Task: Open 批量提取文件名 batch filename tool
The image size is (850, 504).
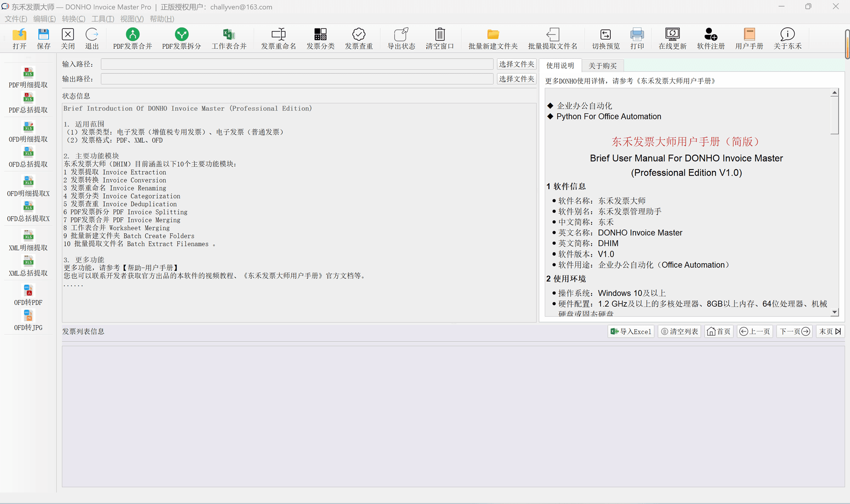Action: click(x=552, y=39)
